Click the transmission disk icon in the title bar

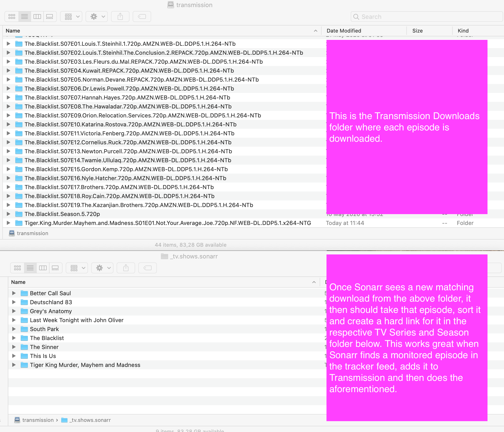[x=170, y=5]
